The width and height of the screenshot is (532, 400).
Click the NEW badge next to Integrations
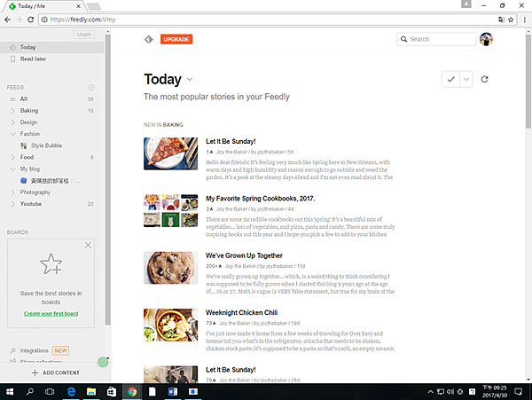tap(60, 350)
